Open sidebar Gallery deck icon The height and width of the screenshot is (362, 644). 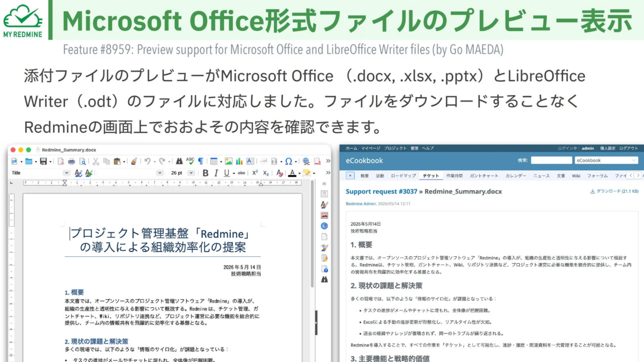click(x=324, y=215)
